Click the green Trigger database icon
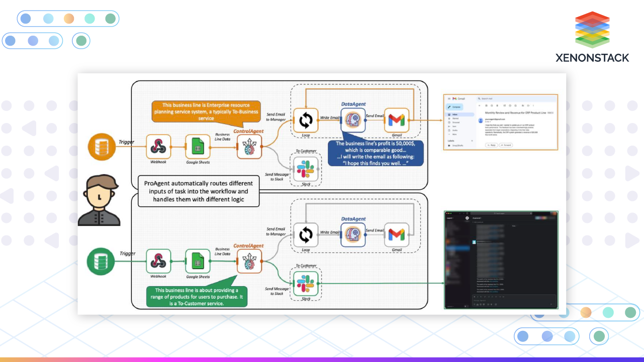Viewport: 644px width, 362px height. point(101,262)
